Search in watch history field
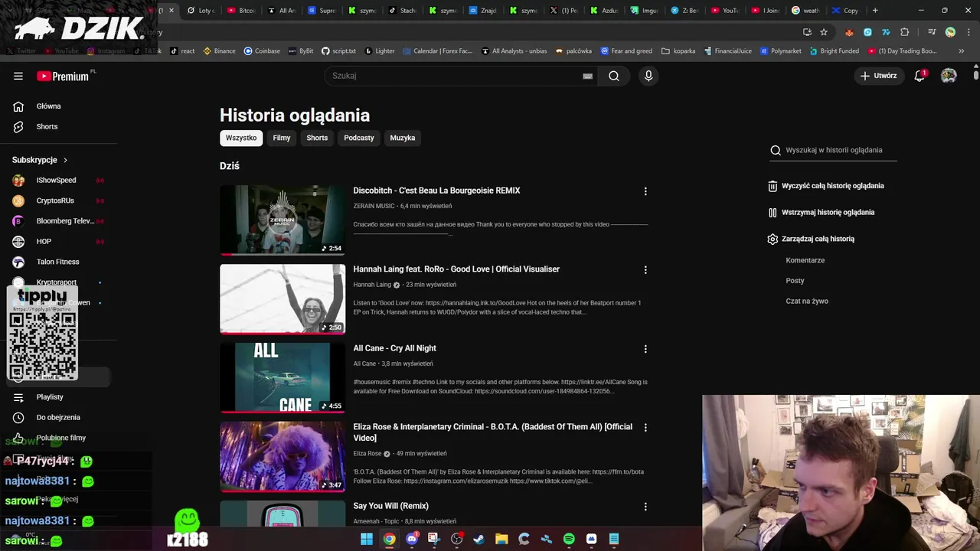Viewport: 980px width, 551px height. point(833,150)
